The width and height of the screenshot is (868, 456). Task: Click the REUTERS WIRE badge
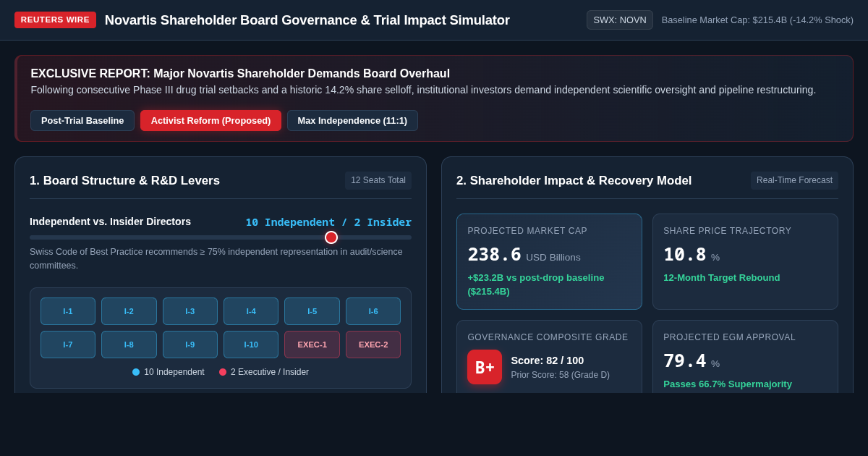pos(55,20)
